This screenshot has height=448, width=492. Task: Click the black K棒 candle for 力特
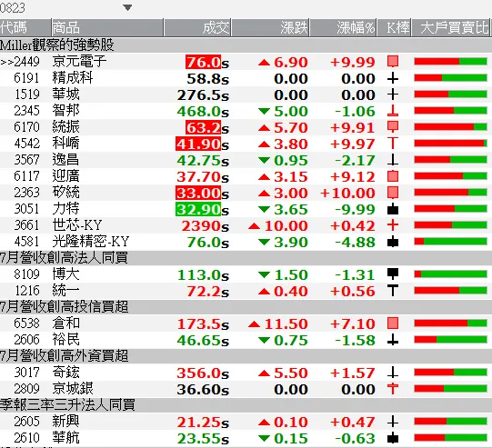393,209
